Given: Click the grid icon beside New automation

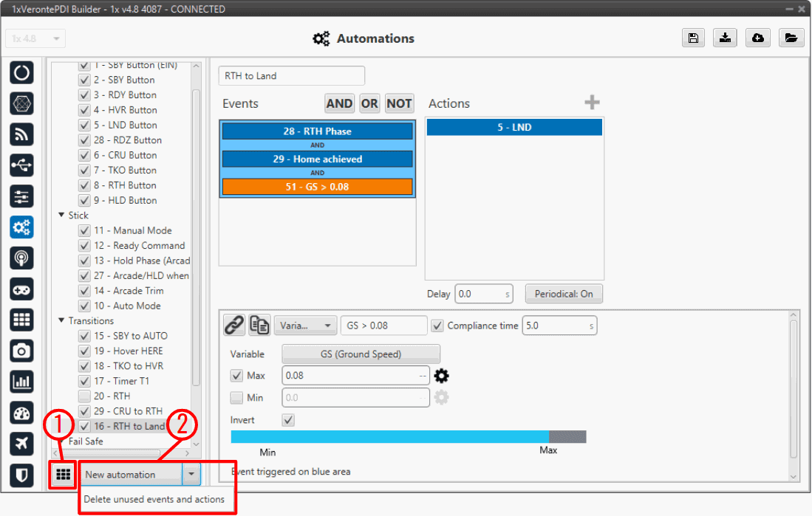Looking at the screenshot, I should 63,475.
